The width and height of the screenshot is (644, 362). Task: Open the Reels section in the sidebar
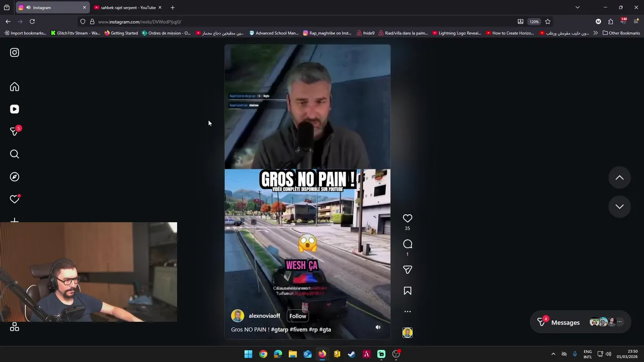coord(15,109)
